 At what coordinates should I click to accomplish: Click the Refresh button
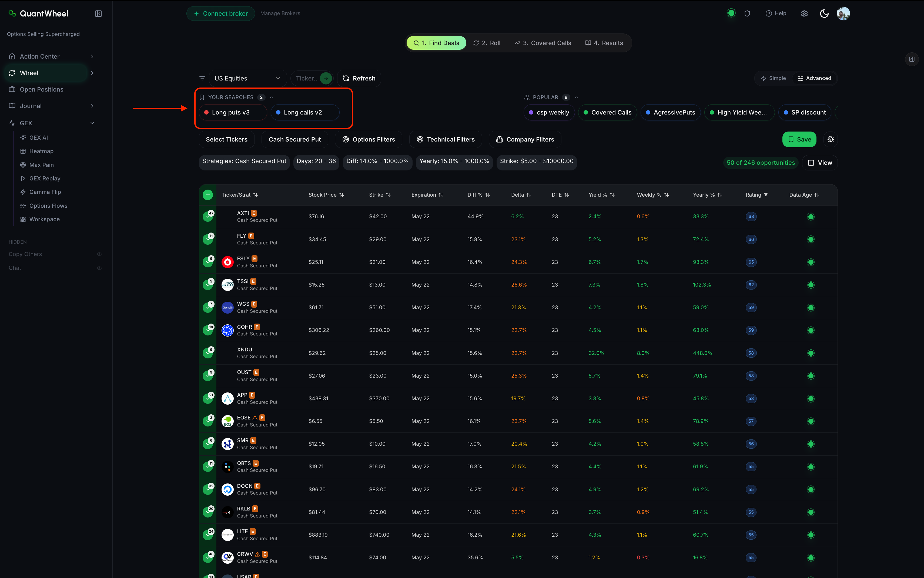point(359,78)
